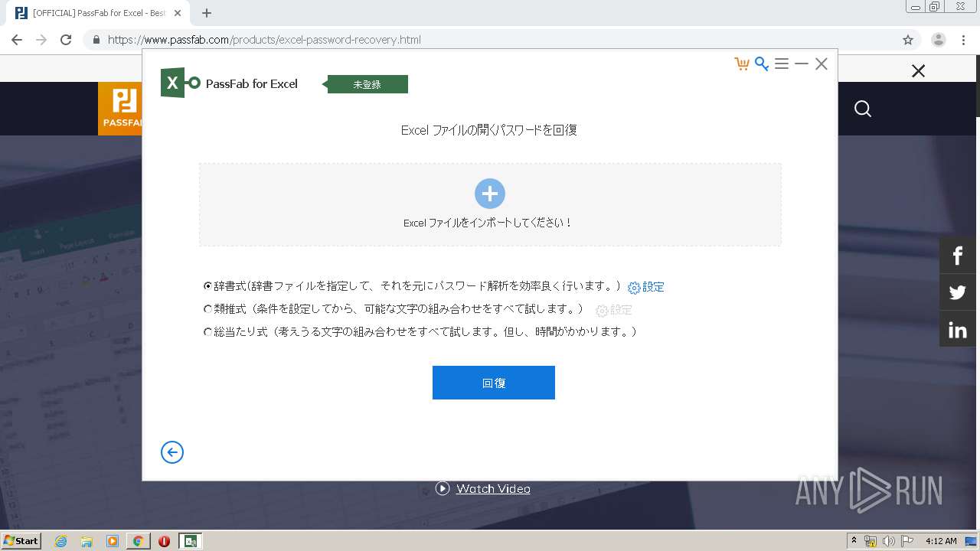Switch to the PassFab Excel taskbar item
980x551 pixels.
(191, 541)
